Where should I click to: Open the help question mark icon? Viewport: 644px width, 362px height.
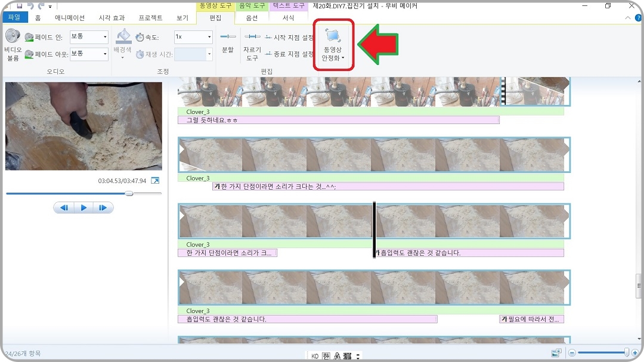pyautogui.click(x=638, y=18)
